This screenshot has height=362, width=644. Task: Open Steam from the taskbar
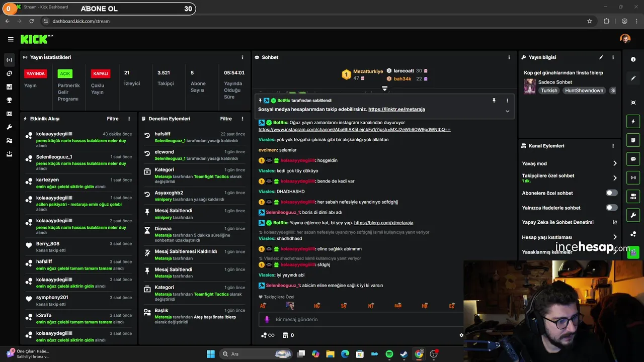pos(404,354)
